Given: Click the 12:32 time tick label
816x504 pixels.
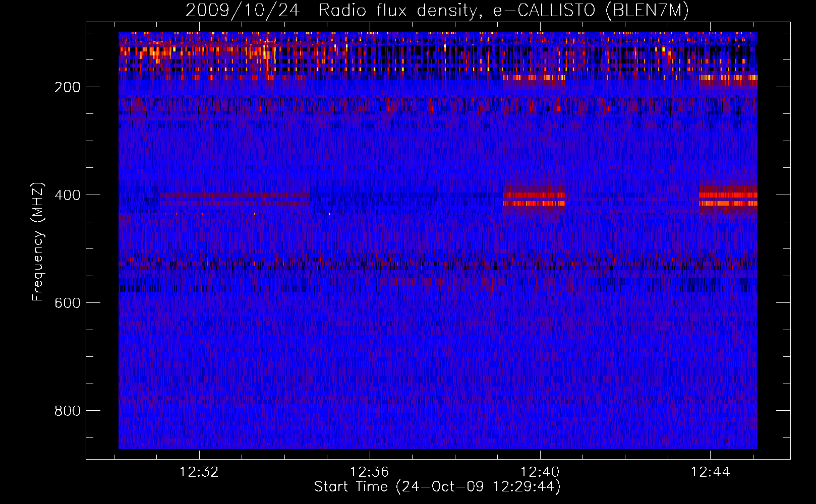Looking at the screenshot, I should 199,472.
